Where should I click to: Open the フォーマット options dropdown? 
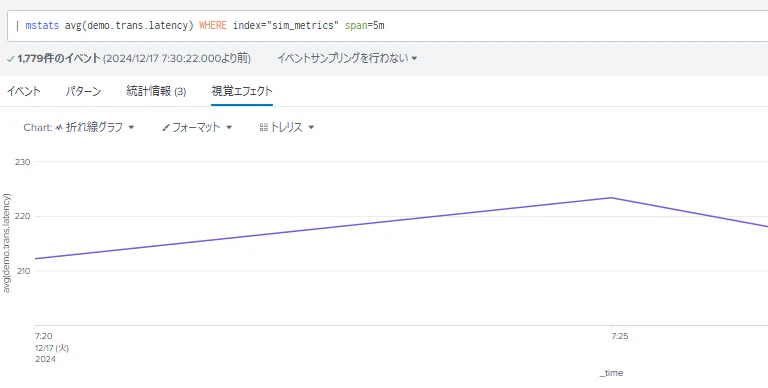197,127
